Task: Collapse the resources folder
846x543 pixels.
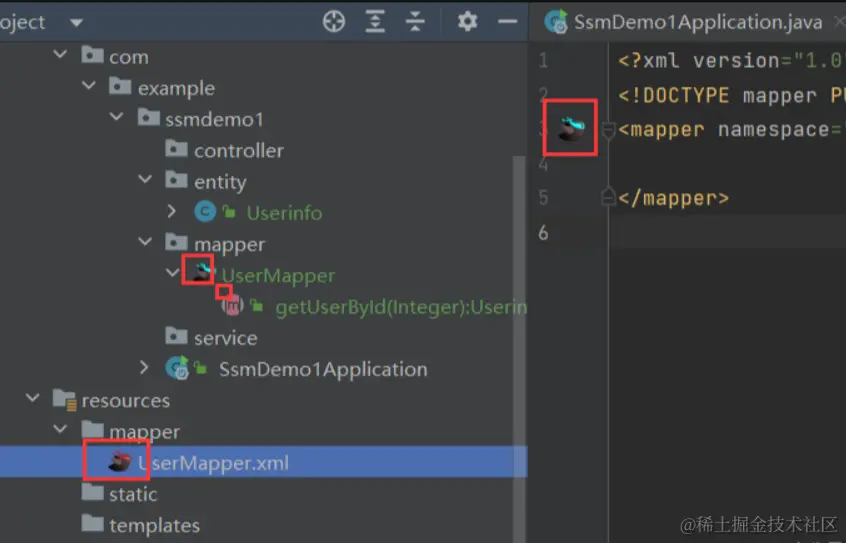Action: [x=32, y=398]
